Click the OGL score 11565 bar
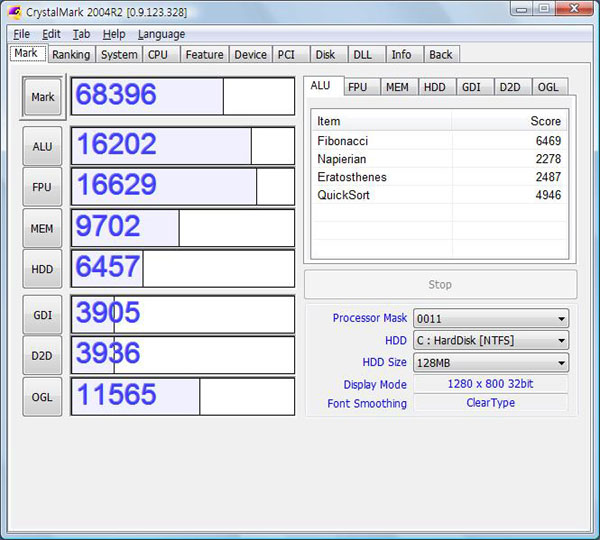600x540 pixels. coord(183,396)
